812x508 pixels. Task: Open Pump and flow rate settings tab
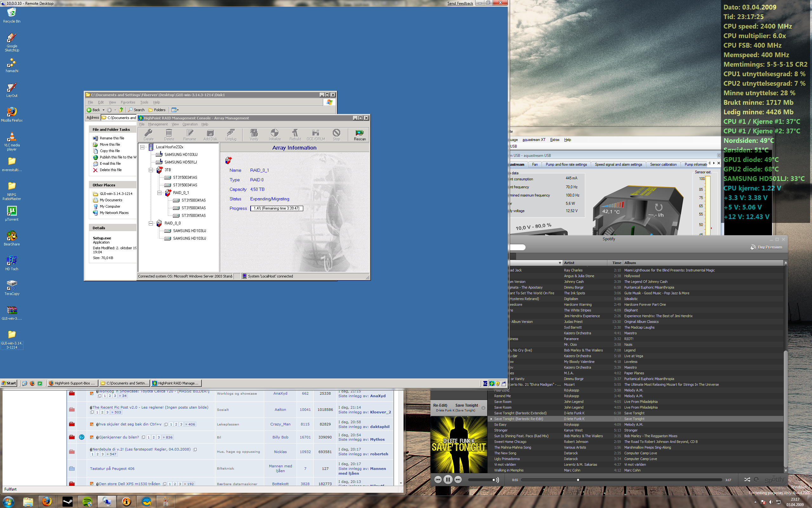[566, 165]
